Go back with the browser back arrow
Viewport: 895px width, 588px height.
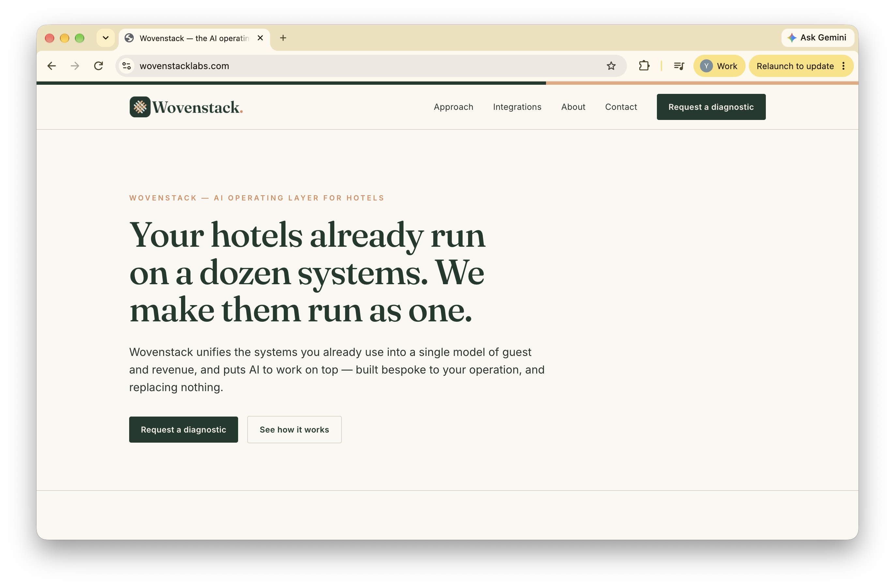(52, 66)
